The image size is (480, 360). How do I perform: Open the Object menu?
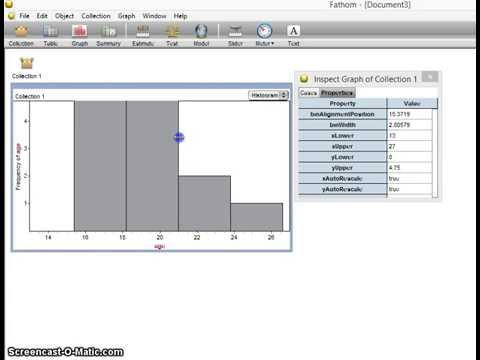pyautogui.click(x=64, y=16)
